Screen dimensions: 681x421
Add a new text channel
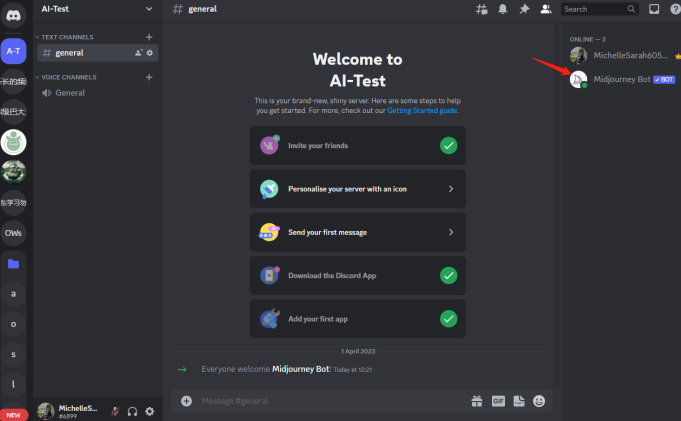pyautogui.click(x=149, y=37)
